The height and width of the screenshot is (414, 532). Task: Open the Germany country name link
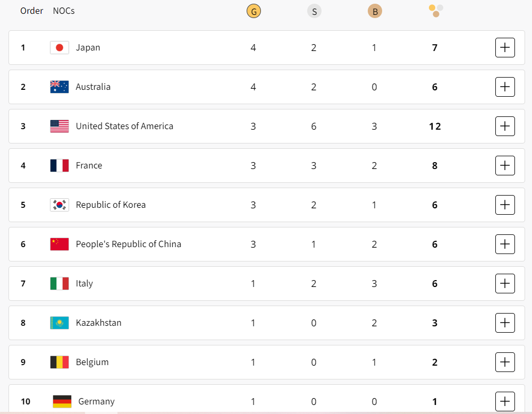coord(96,402)
